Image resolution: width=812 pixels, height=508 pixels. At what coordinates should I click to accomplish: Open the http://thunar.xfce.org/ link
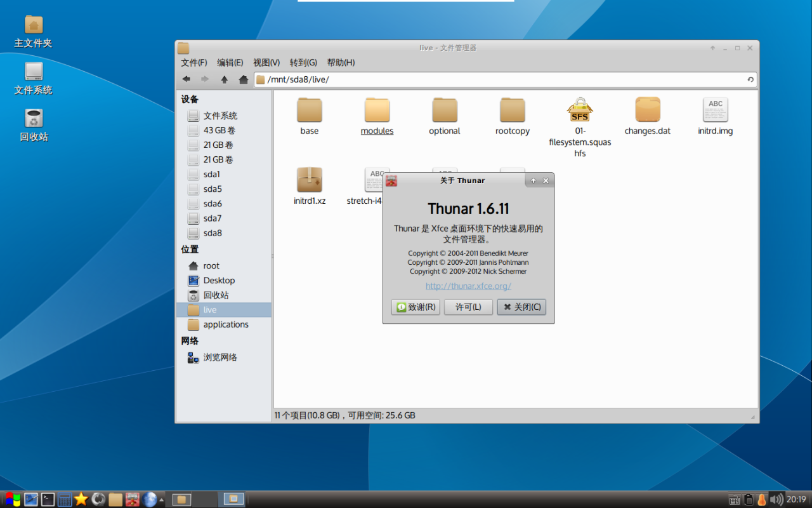468,286
